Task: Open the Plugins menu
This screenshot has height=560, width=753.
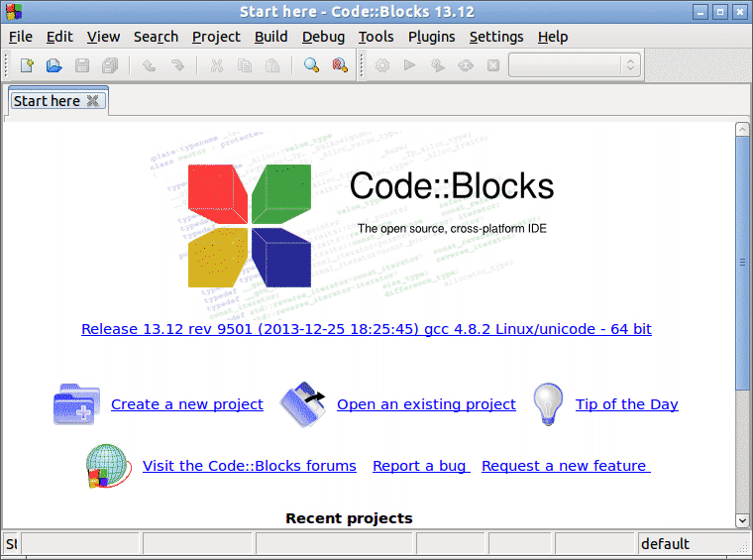Action: (x=431, y=37)
